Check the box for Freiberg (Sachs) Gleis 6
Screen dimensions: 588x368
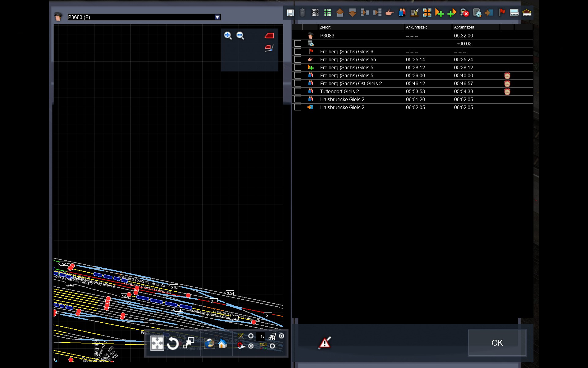pyautogui.click(x=298, y=52)
